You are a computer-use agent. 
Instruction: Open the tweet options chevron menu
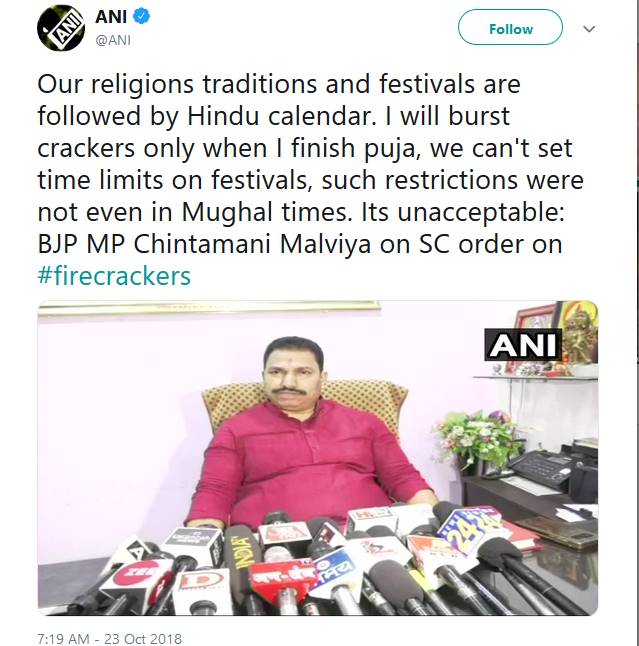pyautogui.click(x=589, y=29)
